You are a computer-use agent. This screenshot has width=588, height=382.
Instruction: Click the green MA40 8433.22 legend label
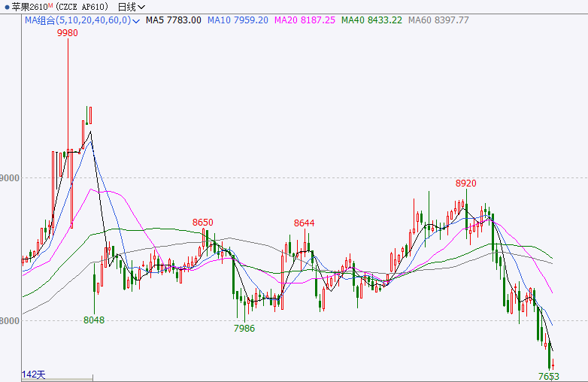[371, 20]
